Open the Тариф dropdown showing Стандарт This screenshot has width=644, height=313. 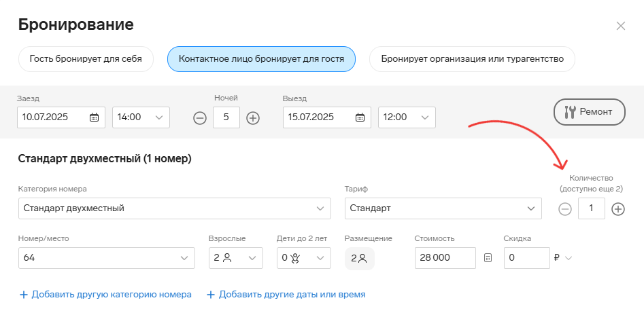point(443,208)
